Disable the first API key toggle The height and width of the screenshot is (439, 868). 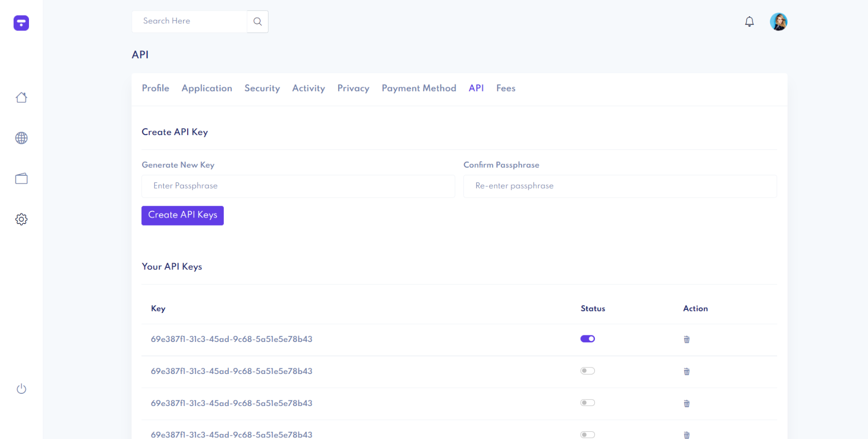587,339
